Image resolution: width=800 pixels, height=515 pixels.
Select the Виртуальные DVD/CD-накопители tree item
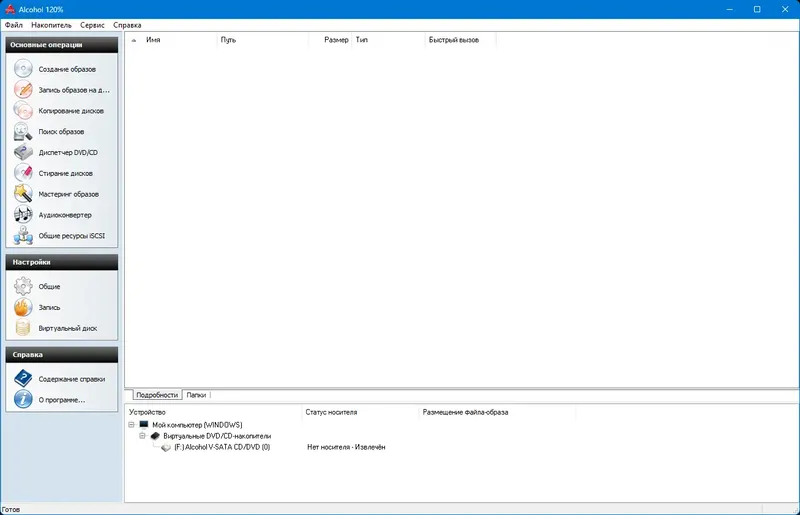(217, 436)
